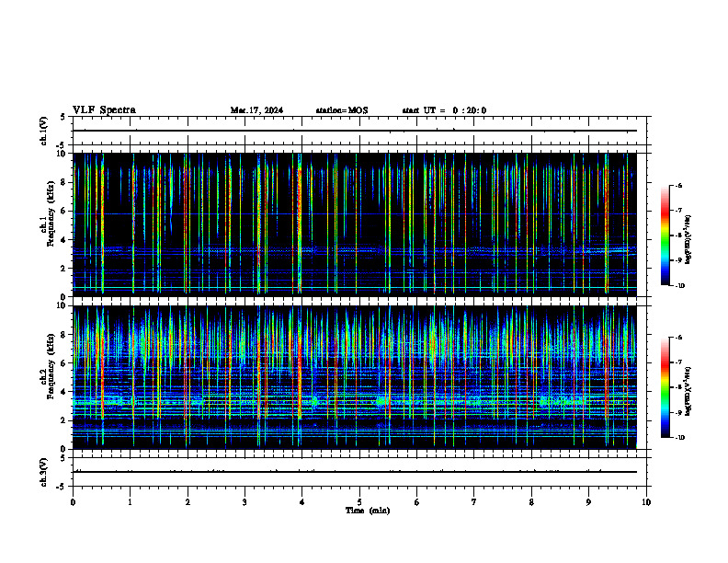728x563 pixels.
Task: Click the ch.1(V) waveform trace line
Action: click(x=355, y=131)
